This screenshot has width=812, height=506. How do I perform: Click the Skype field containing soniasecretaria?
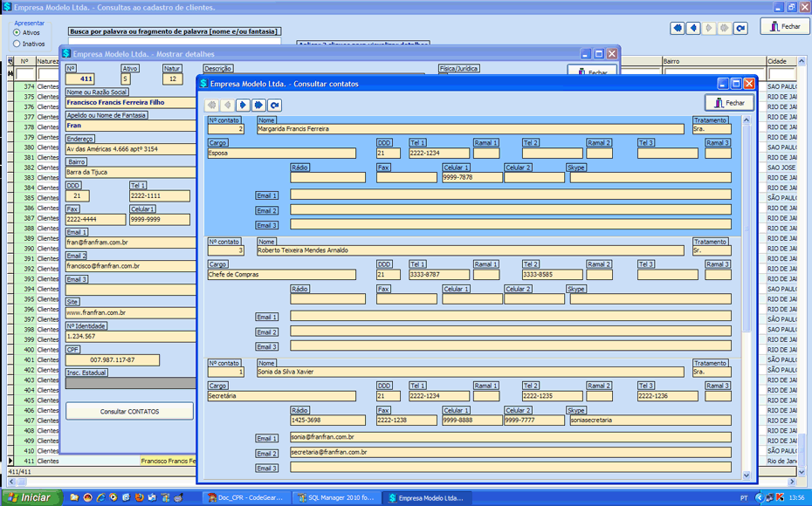click(650, 421)
